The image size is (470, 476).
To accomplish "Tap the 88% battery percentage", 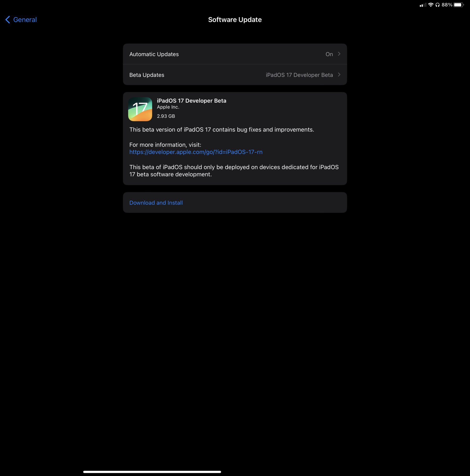I will 447,5.
